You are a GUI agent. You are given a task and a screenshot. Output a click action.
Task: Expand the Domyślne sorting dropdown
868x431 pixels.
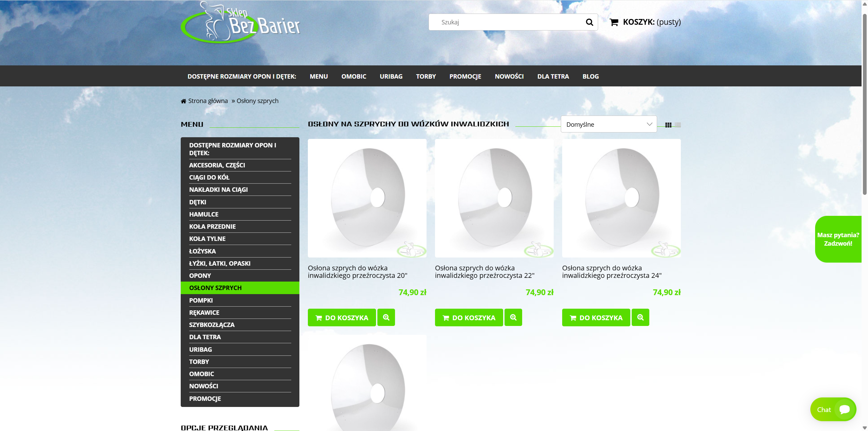pos(609,124)
